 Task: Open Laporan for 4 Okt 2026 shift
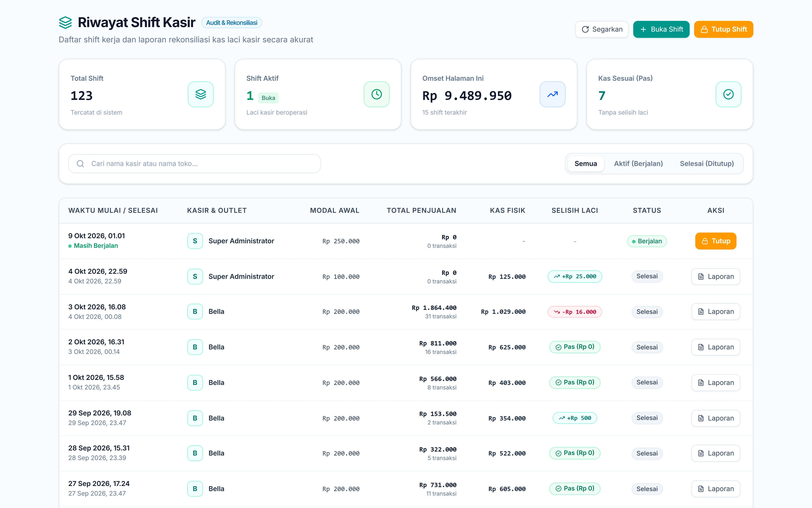coord(716,277)
